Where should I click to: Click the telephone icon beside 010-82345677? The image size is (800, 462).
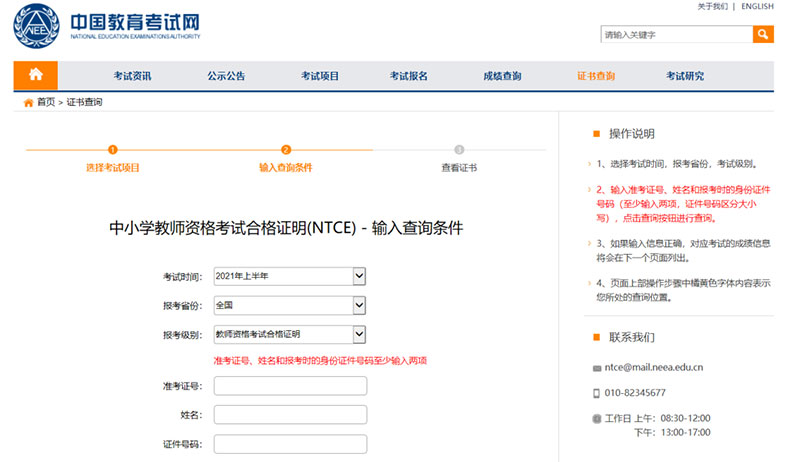[596, 392]
